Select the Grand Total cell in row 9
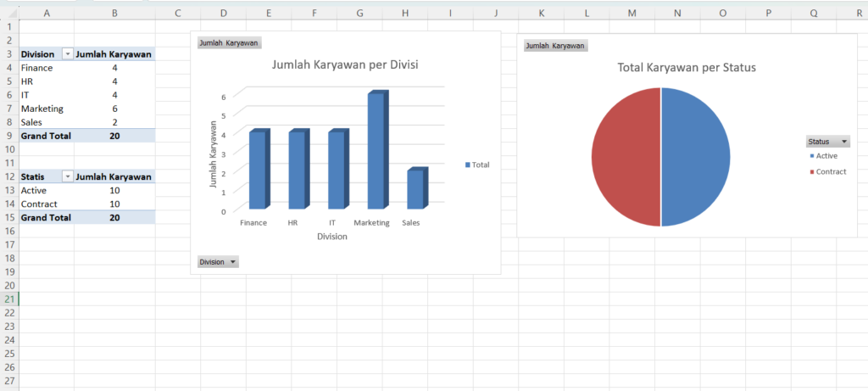 tap(47, 136)
